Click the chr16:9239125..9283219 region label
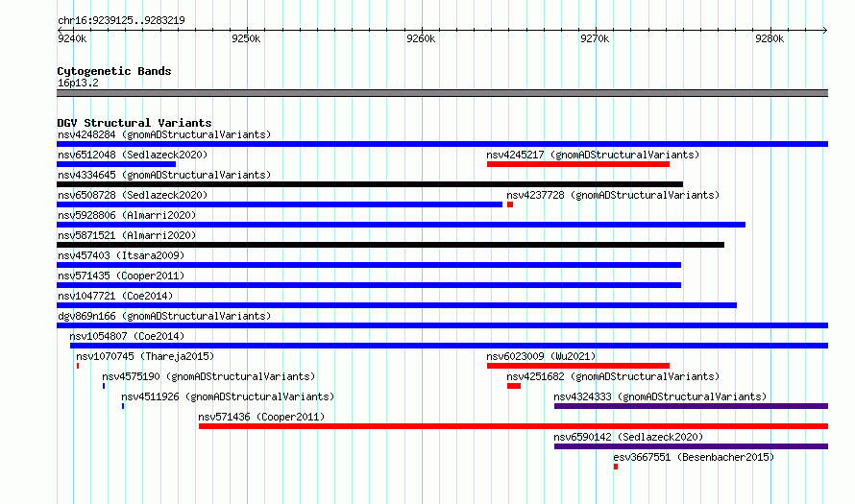 (x=121, y=20)
